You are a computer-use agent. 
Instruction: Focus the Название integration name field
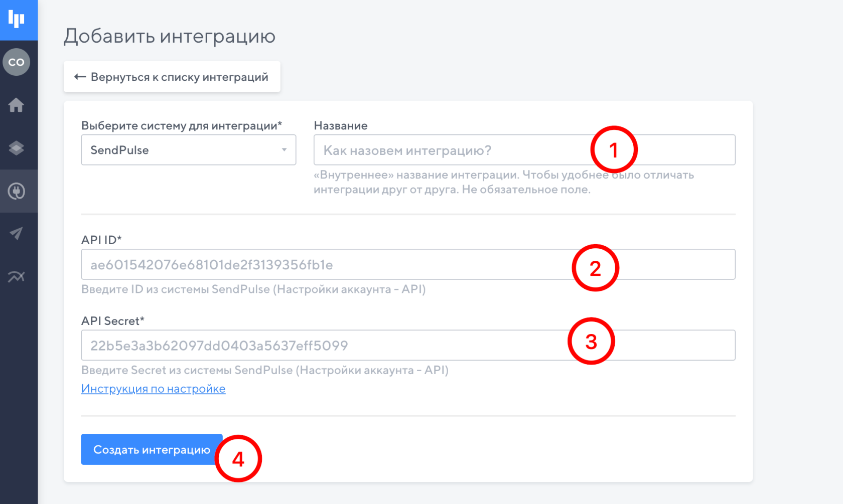point(452,150)
